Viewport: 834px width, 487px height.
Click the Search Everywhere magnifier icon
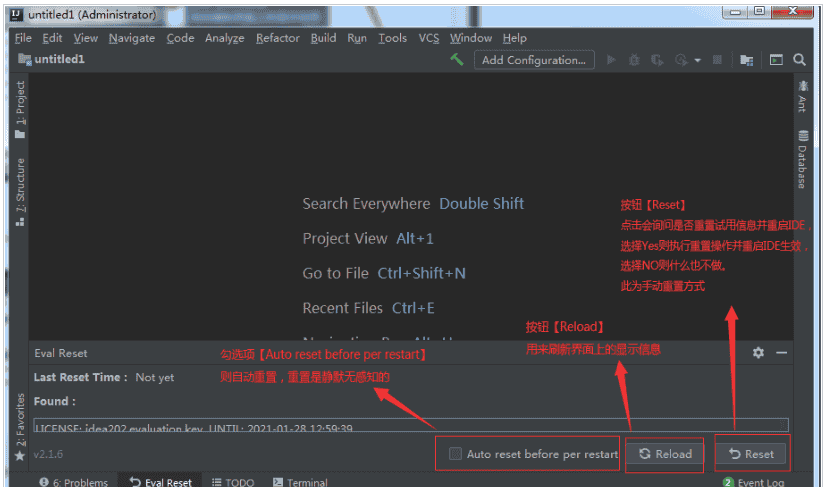click(x=800, y=60)
